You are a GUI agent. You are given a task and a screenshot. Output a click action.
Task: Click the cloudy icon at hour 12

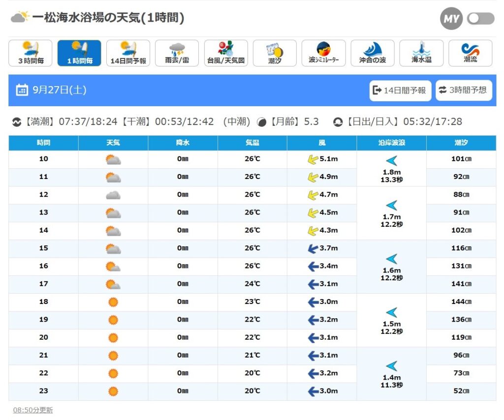tap(113, 195)
